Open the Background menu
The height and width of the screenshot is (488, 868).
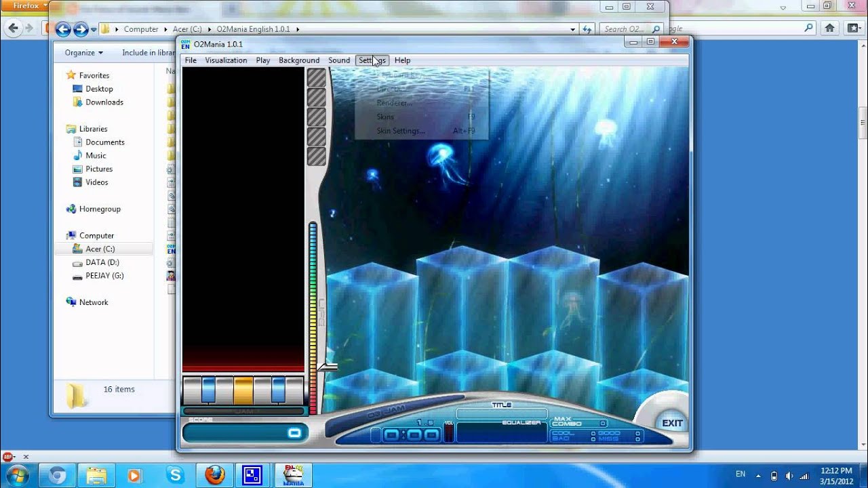299,60
